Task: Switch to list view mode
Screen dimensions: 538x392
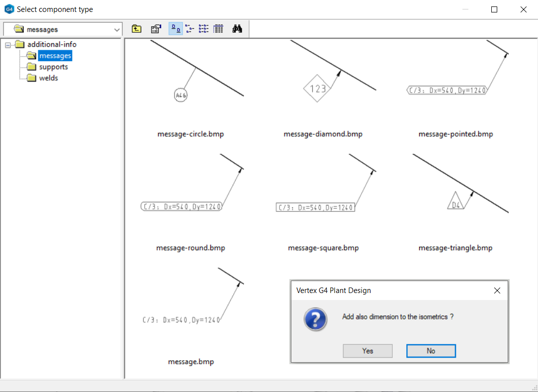Action: tap(203, 29)
